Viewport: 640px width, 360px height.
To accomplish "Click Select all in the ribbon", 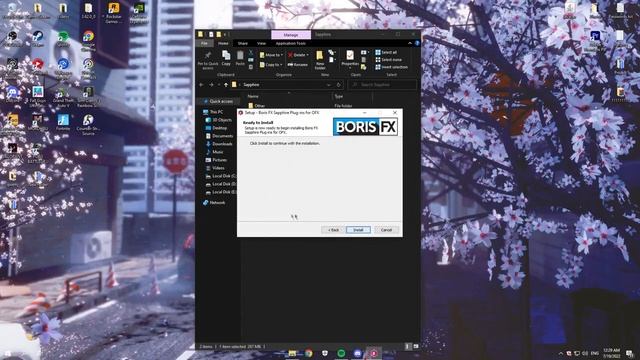I will [386, 52].
